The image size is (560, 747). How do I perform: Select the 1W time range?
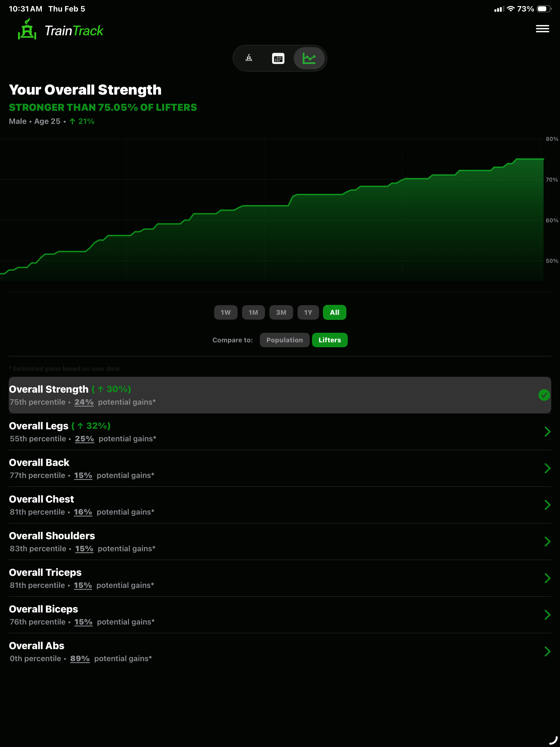(226, 312)
